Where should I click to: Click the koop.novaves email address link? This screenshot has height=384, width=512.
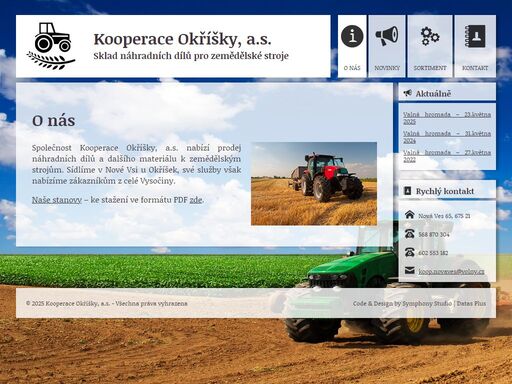[x=451, y=271]
